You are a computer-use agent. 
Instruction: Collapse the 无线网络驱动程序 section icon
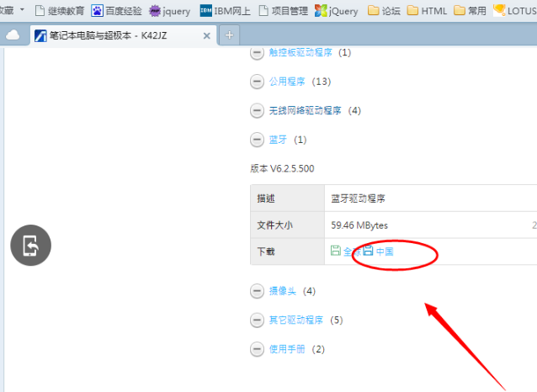257,111
